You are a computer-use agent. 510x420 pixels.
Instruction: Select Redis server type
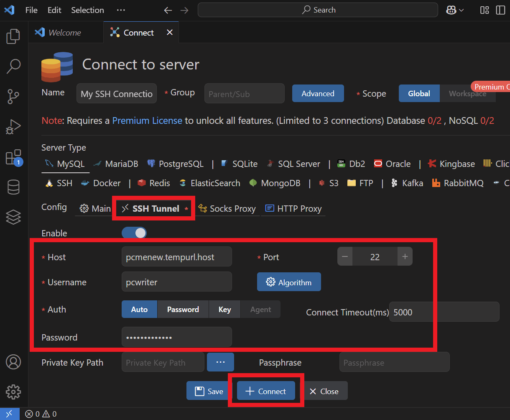154,183
